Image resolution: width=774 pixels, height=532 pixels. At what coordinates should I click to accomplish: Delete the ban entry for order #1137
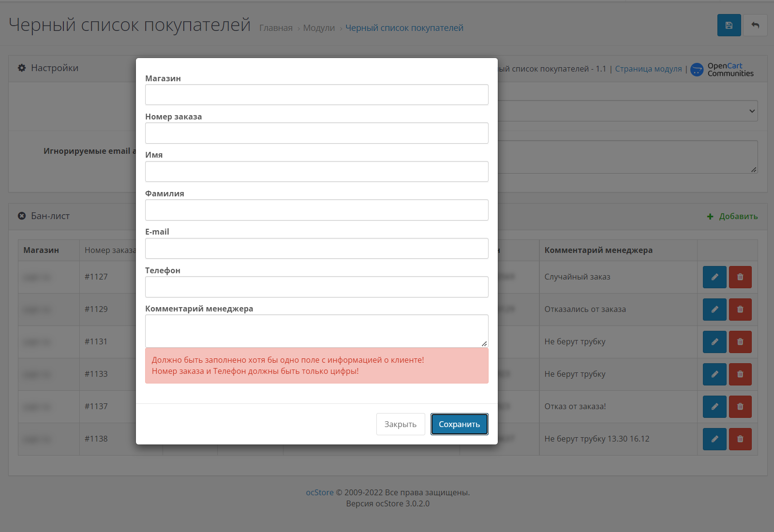(x=740, y=407)
